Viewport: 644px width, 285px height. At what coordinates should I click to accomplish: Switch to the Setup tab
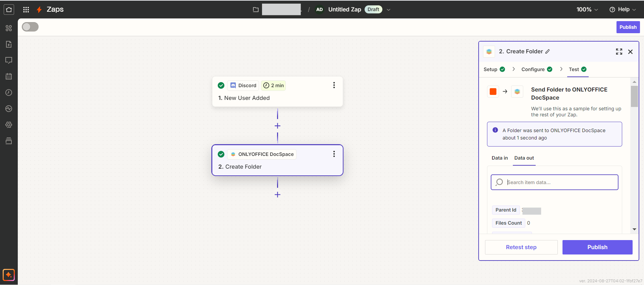(x=494, y=69)
